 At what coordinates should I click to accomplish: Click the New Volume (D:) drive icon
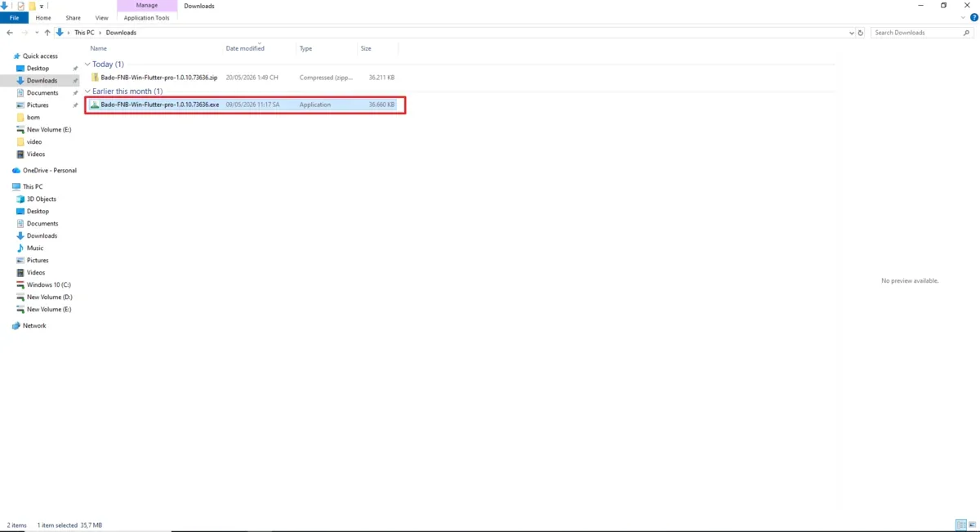pos(20,297)
